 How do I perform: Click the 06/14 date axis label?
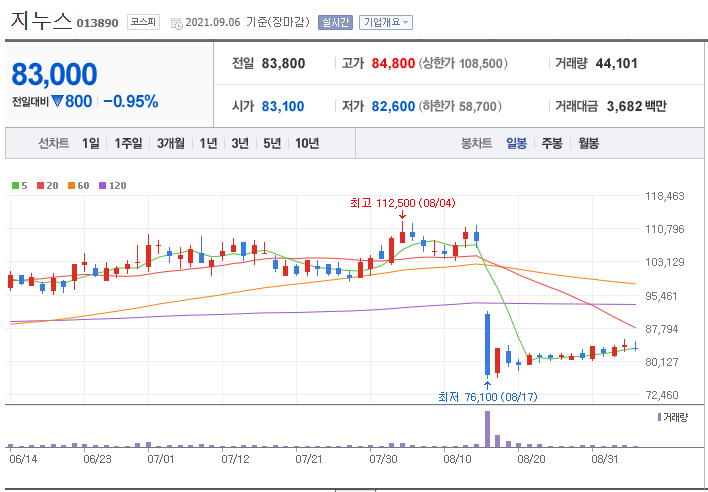[x=23, y=459]
